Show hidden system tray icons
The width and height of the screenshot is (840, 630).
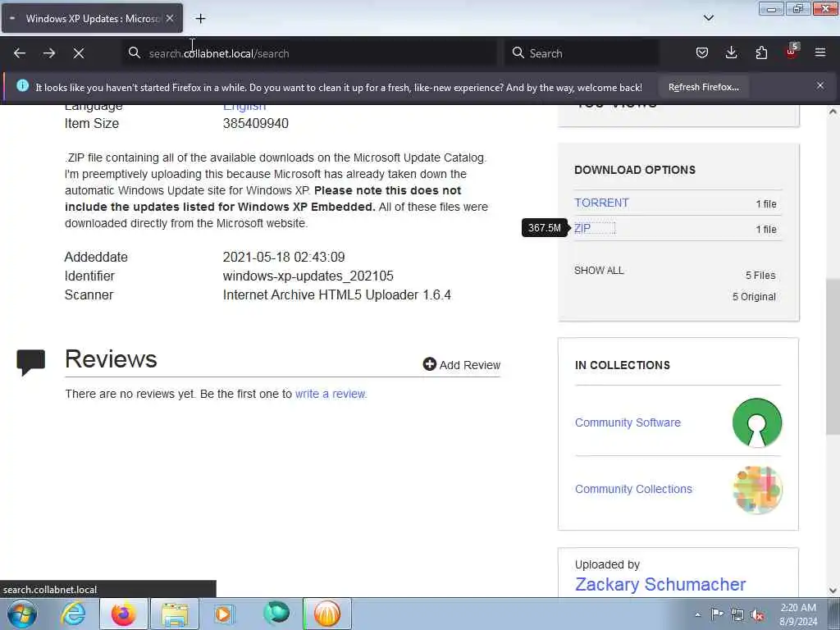697,615
